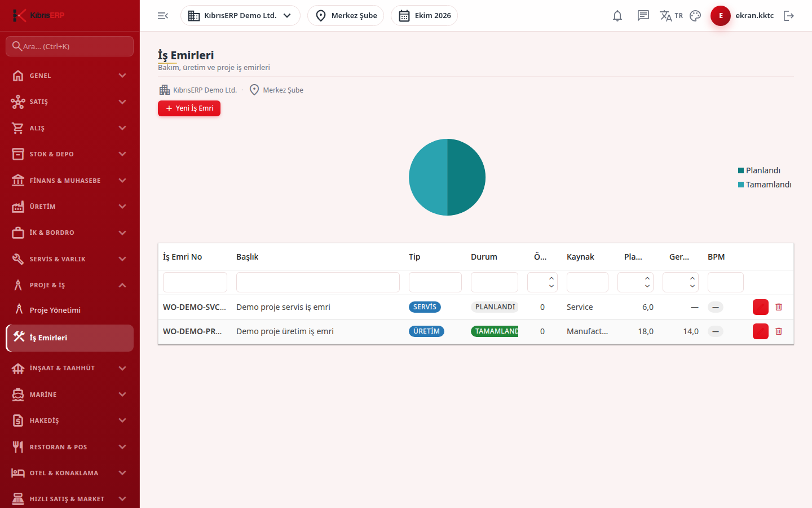This screenshot has width=812, height=508.
Task: Click the user avatar E
Action: click(x=721, y=16)
